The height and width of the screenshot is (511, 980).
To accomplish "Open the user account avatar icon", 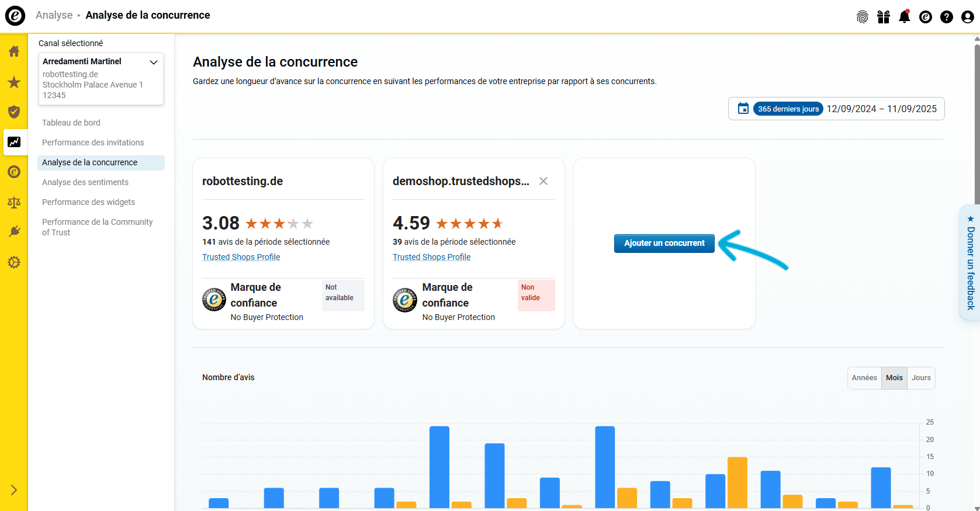I will click(x=967, y=17).
